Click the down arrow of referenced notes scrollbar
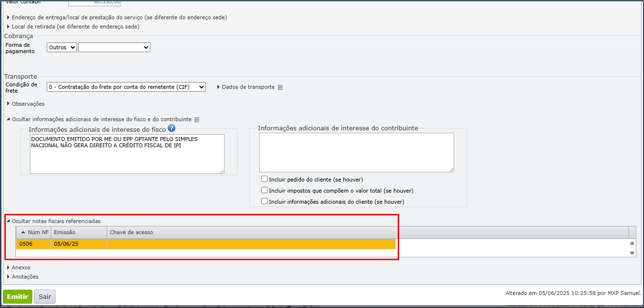The width and height of the screenshot is (644, 308). [632, 252]
